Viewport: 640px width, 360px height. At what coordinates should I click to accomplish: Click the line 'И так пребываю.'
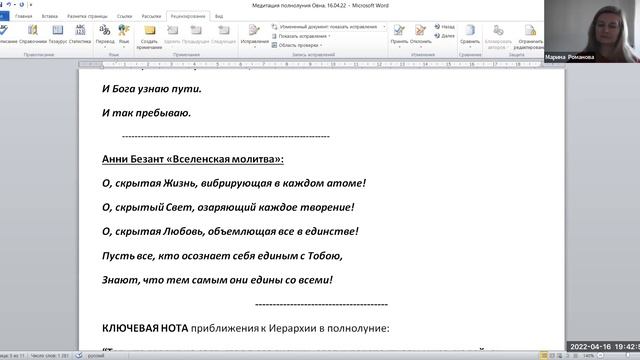click(147, 113)
